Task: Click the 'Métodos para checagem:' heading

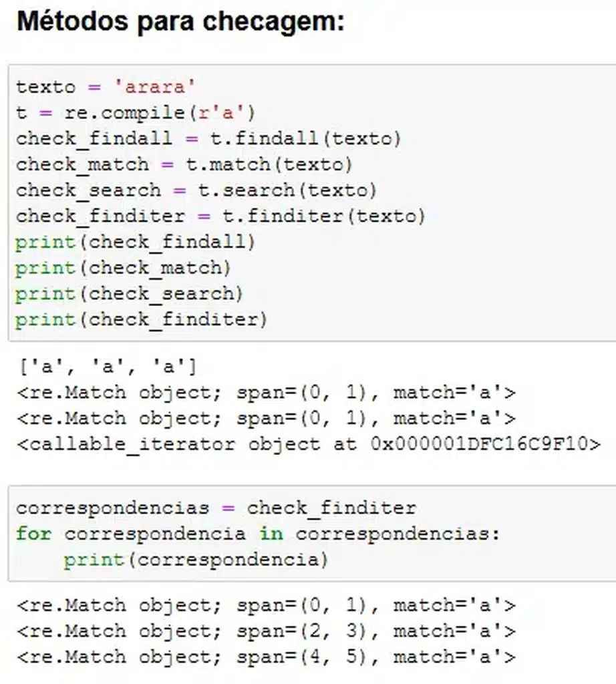Action: click(x=180, y=21)
